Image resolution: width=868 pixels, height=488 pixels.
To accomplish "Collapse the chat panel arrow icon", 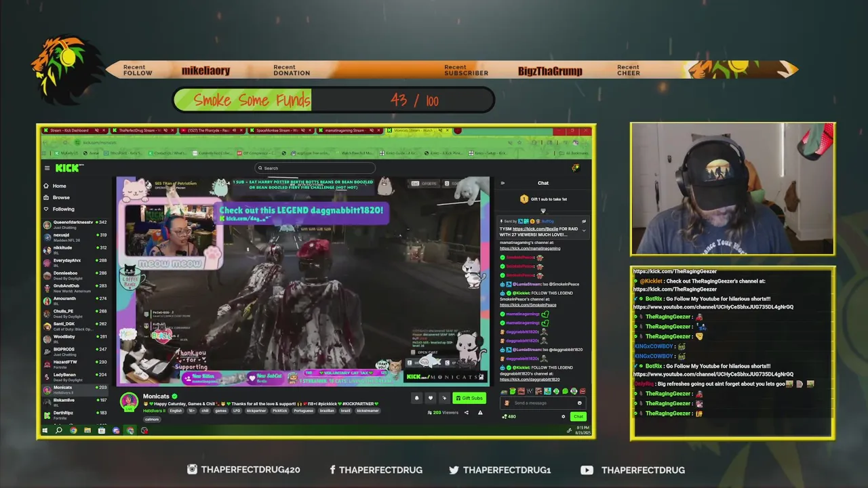I will click(x=502, y=183).
